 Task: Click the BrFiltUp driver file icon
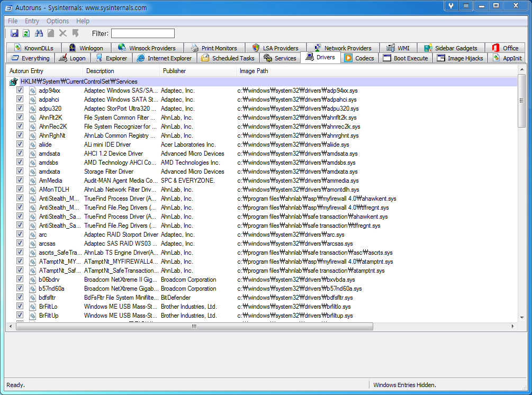click(x=33, y=316)
